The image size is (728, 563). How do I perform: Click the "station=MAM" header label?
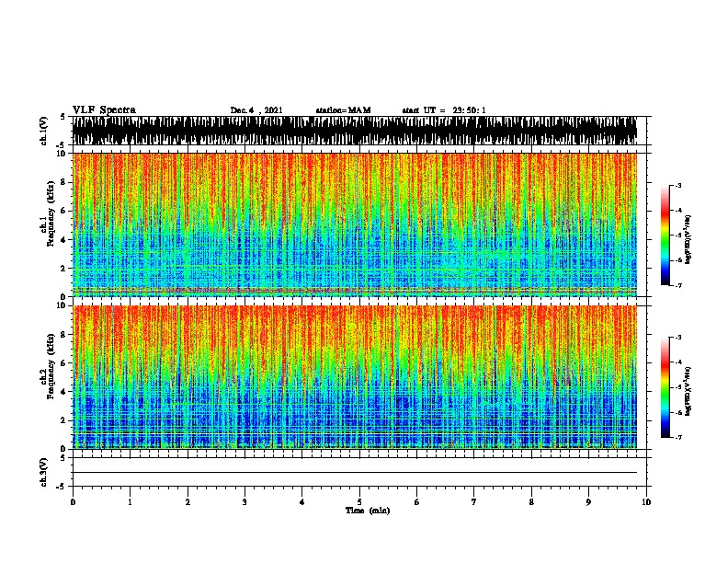coord(343,110)
